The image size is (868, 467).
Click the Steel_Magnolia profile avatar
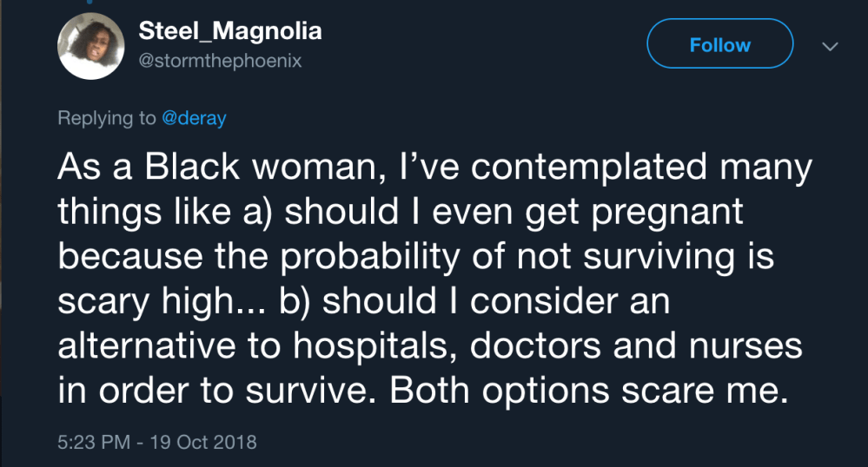[x=91, y=48]
